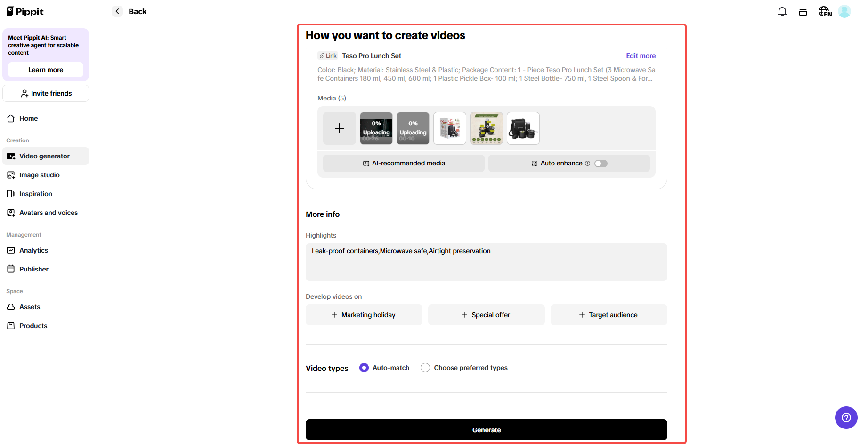Select Choose preferred types radio
This screenshot has width=868, height=444.
pyautogui.click(x=425, y=368)
